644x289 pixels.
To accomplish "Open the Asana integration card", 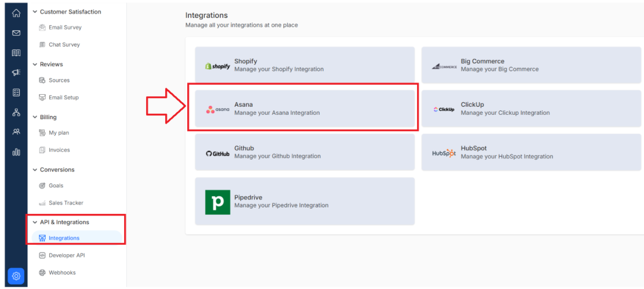I will tap(305, 109).
